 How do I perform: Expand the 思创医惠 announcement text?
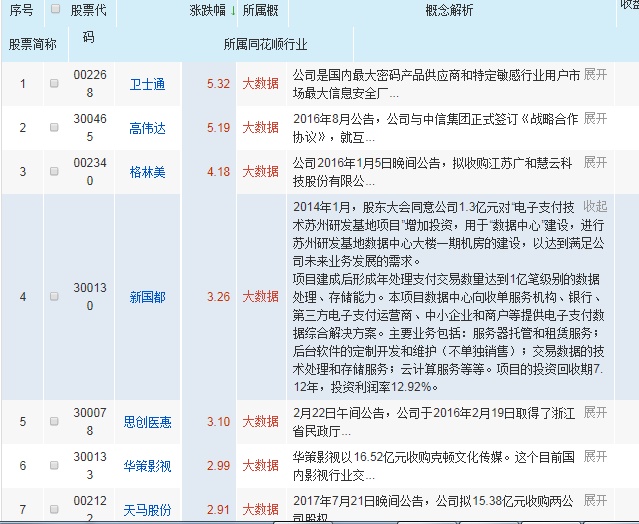pos(595,412)
